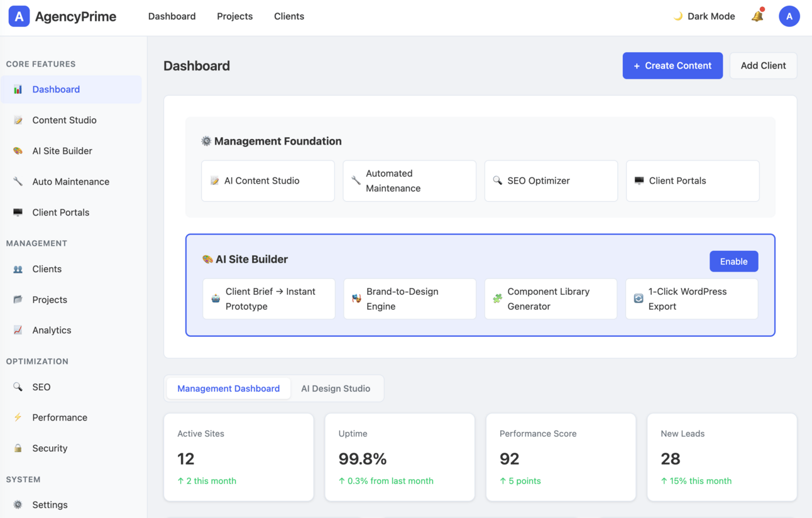Open Settings in the sidebar
The image size is (812, 518).
(x=50, y=505)
